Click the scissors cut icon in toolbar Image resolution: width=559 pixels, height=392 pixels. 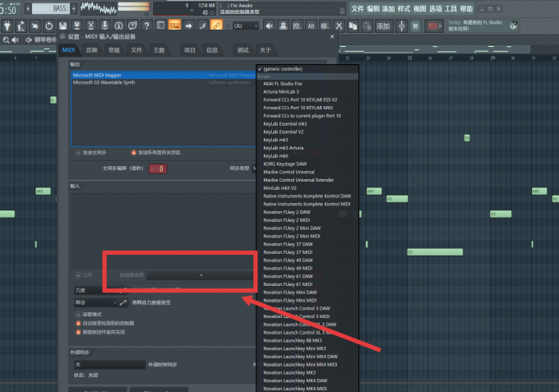pos(90,25)
